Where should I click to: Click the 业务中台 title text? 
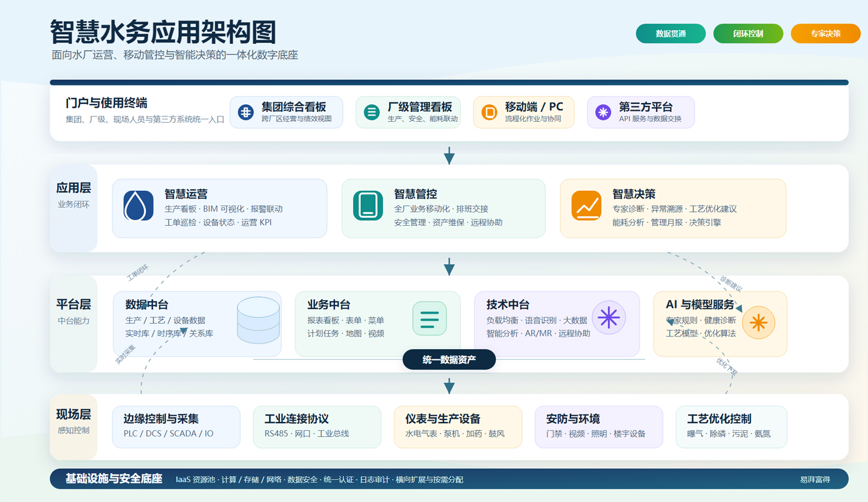(x=329, y=305)
